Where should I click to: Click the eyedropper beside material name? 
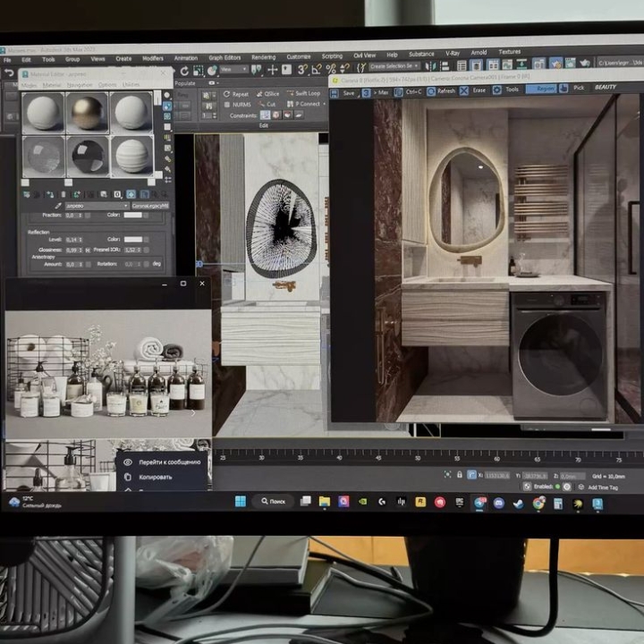[x=57, y=205]
